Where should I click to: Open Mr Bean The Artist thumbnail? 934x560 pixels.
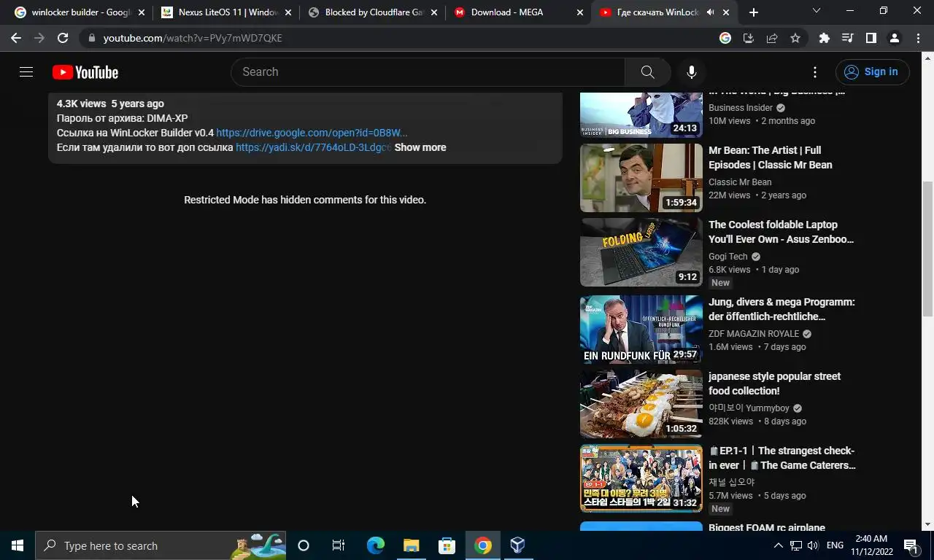641,178
